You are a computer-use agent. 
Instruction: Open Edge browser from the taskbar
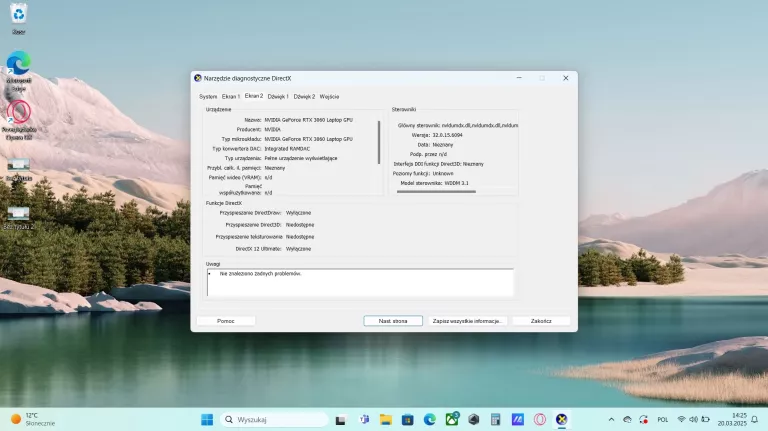pyautogui.click(x=430, y=420)
